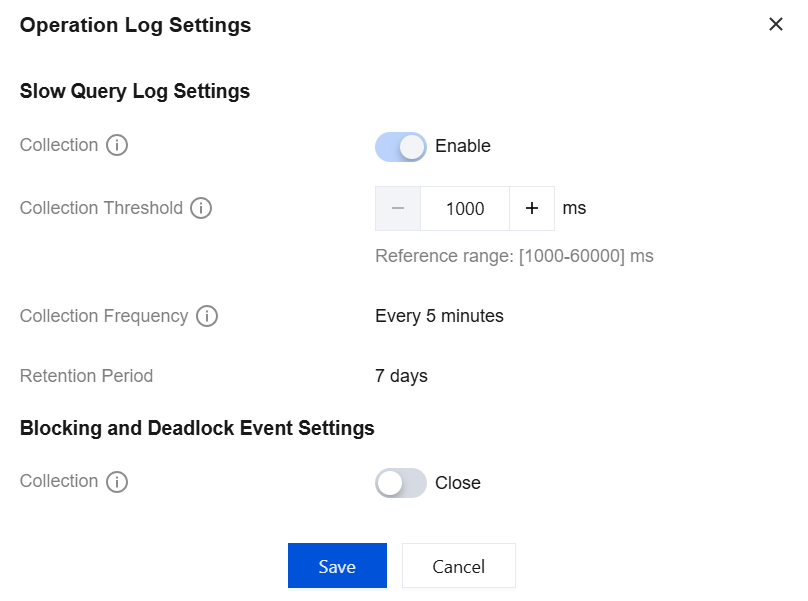Click the Blocking and Deadlock Event Settings heading
Screen dimensions: 808x601
click(x=197, y=428)
